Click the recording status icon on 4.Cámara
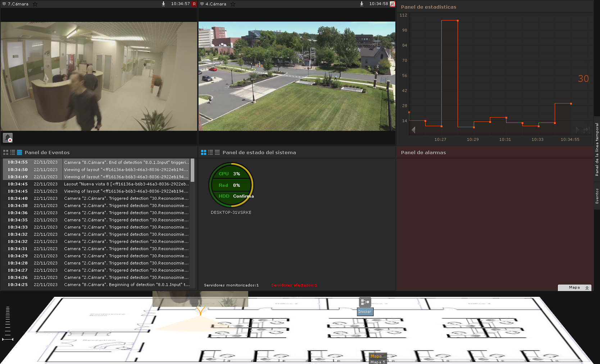This screenshot has height=364, width=600. click(x=392, y=4)
